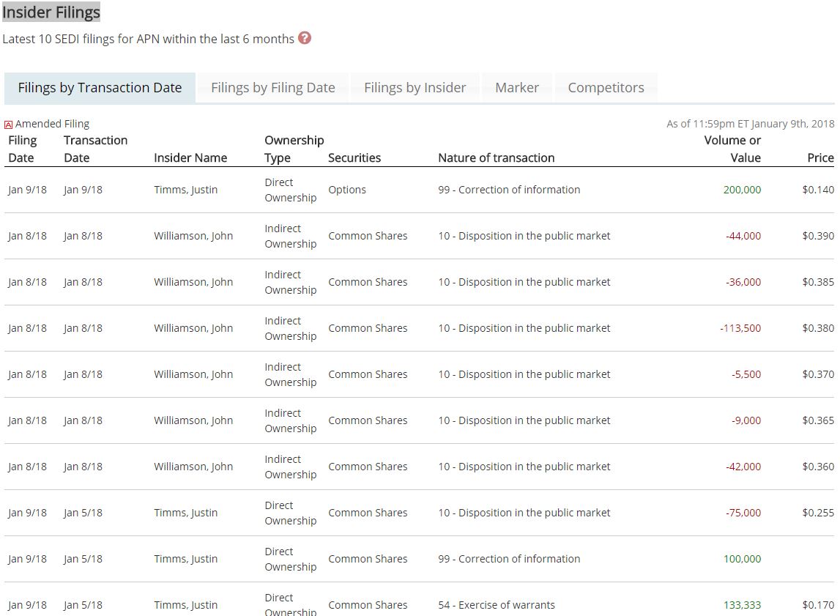The image size is (840, 616).
Task: Click the Insider Filings heading
Action: 51,12
